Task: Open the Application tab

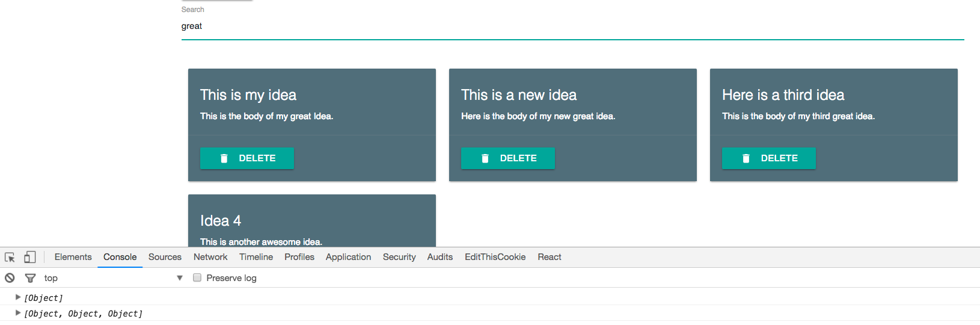Action: [x=349, y=257]
